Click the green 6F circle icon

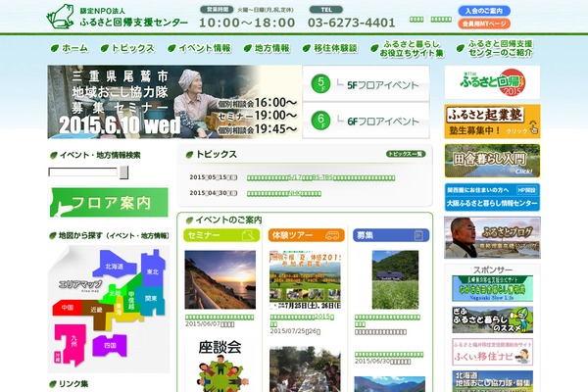pyautogui.click(x=320, y=121)
